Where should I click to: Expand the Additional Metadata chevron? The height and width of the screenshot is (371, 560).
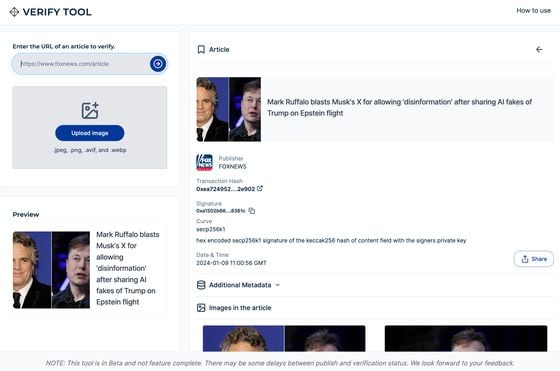pyautogui.click(x=278, y=285)
